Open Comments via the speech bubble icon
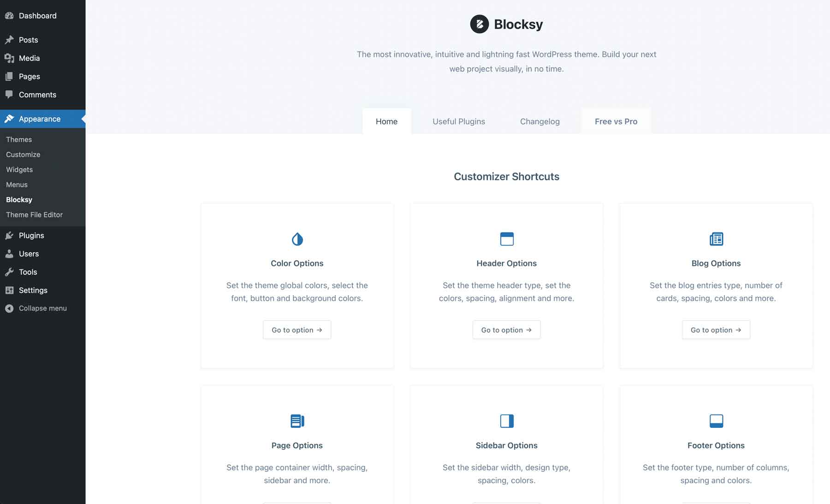This screenshot has width=830, height=504. coord(10,95)
